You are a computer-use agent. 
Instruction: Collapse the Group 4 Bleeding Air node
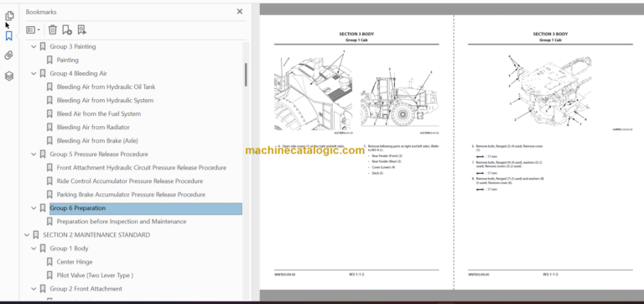click(x=34, y=74)
